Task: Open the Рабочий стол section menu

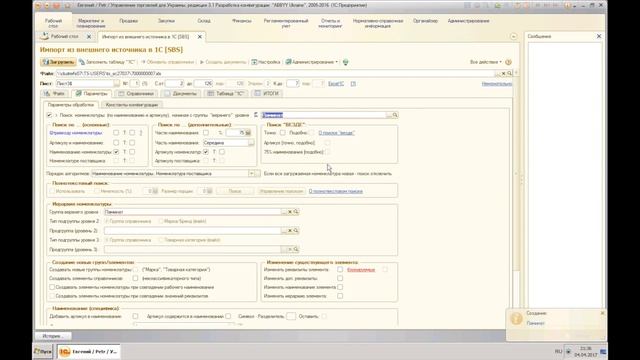Action: pyautogui.click(x=53, y=23)
